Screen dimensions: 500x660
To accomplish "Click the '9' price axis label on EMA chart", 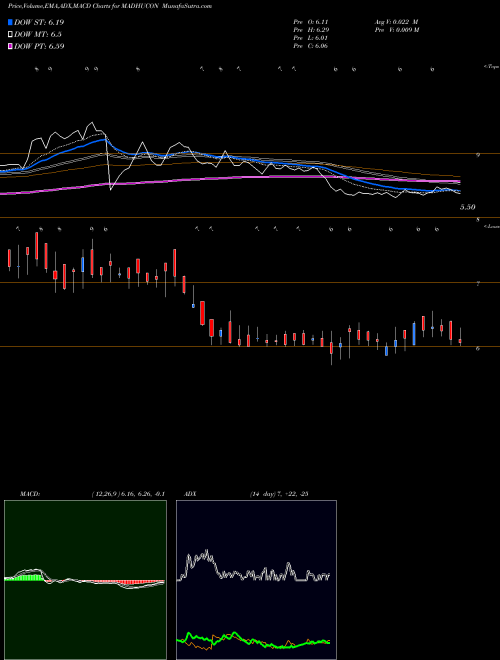I will tap(478, 155).
